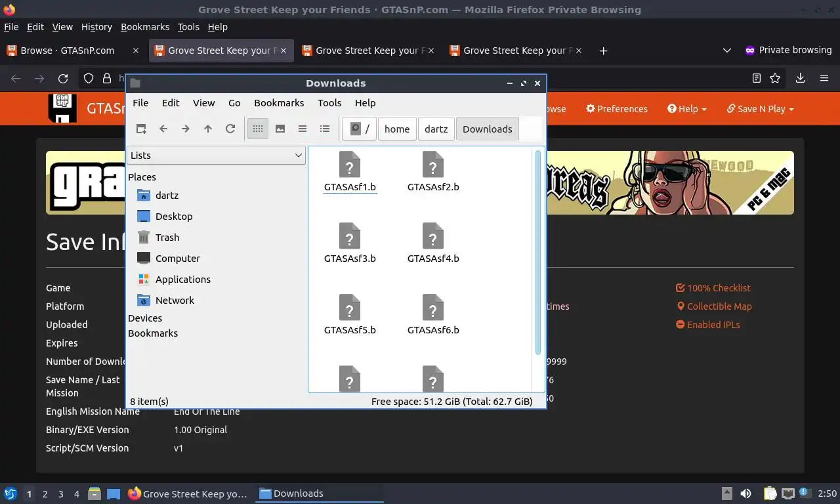The width and height of the screenshot is (840, 504).
Task: Open Firefox reader view icon
Action: point(756,78)
